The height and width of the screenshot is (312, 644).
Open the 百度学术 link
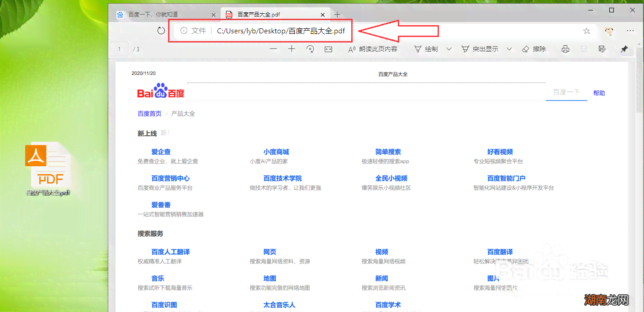pyautogui.click(x=388, y=305)
